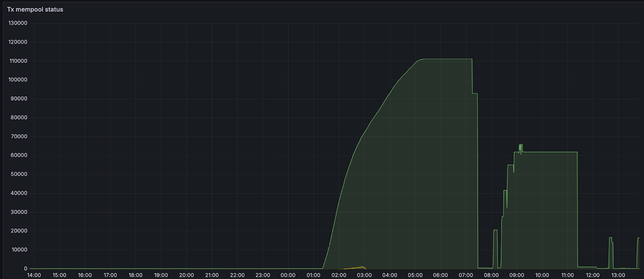The image size is (644, 279).
Task: Click the 80000 y-axis label
Action: click(x=19, y=117)
